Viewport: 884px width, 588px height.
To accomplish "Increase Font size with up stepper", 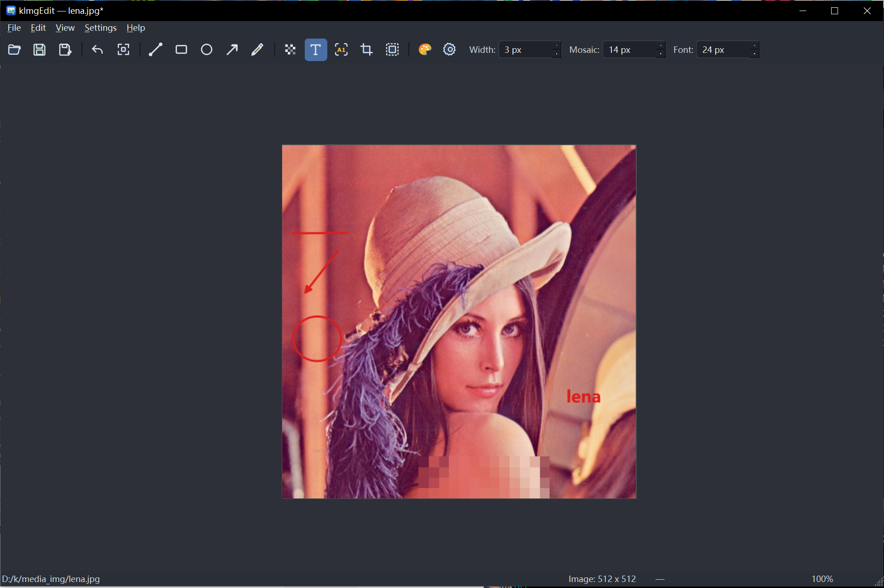I will pos(754,45).
